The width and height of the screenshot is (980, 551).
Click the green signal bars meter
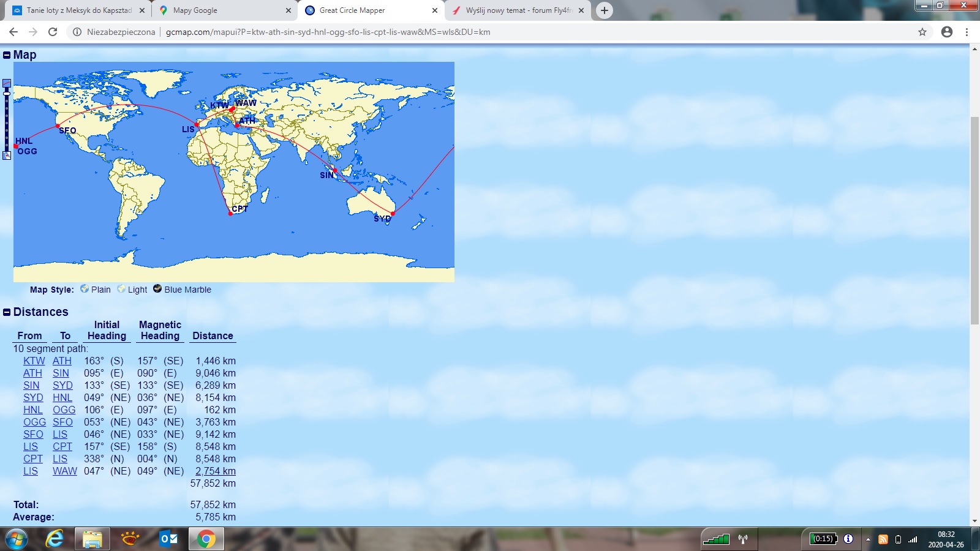point(716,539)
